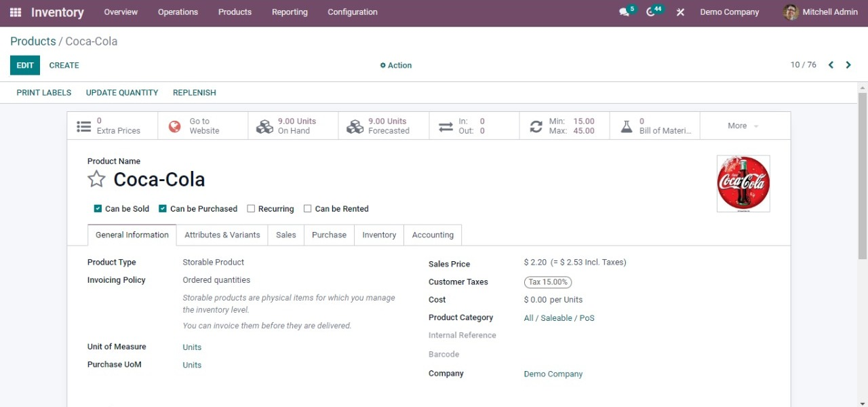Go to previous product record arrow
This screenshot has height=407, width=868.
(x=831, y=65)
